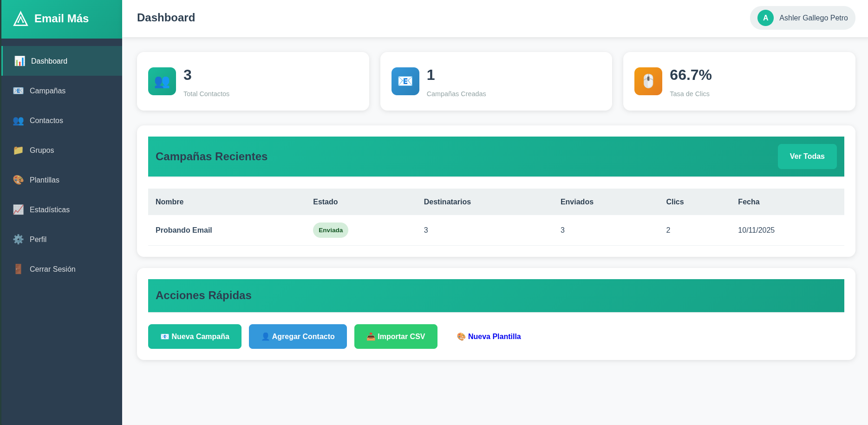Click the Email Más triangle logo icon
Screen dimensions: 868x425
20,19
